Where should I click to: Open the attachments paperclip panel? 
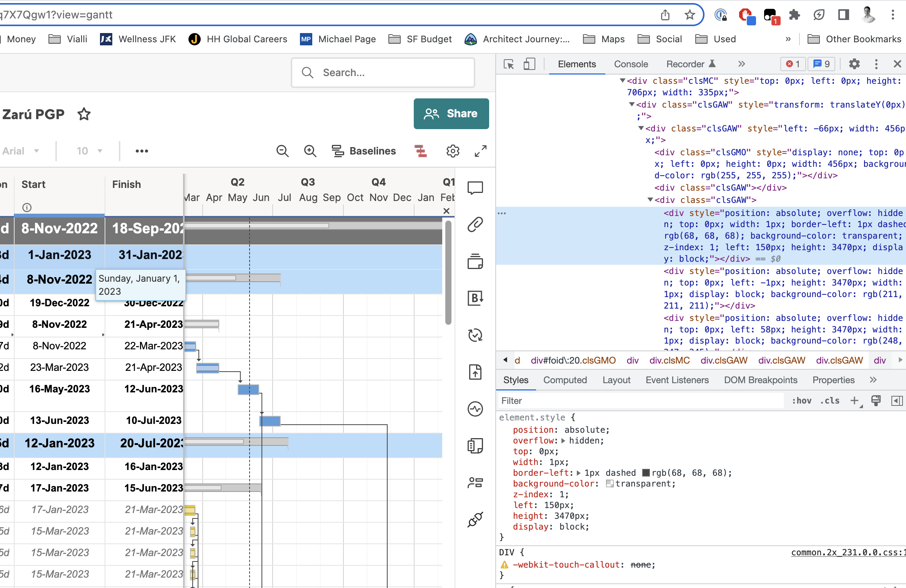[475, 224]
